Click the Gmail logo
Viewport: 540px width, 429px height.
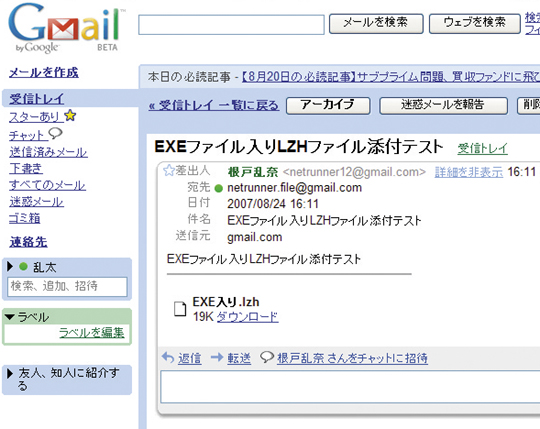65,28
